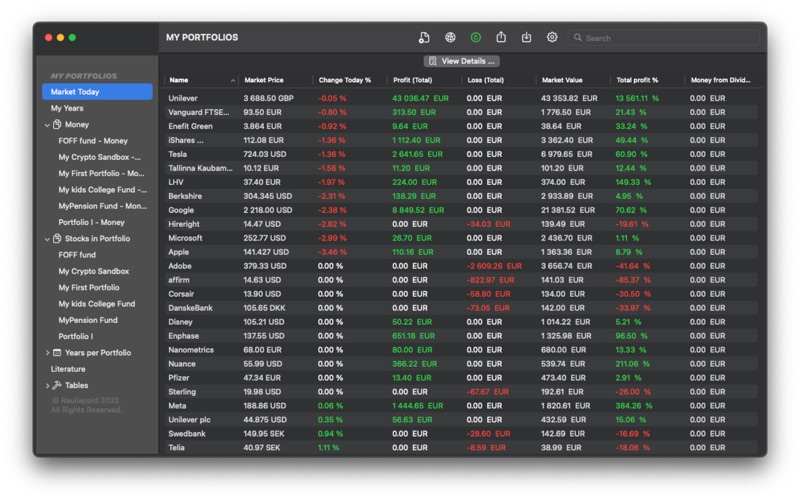Viewport: 800px width, 500px height.
Task: Click the Years per Portfolio table icon
Action: [x=57, y=353]
